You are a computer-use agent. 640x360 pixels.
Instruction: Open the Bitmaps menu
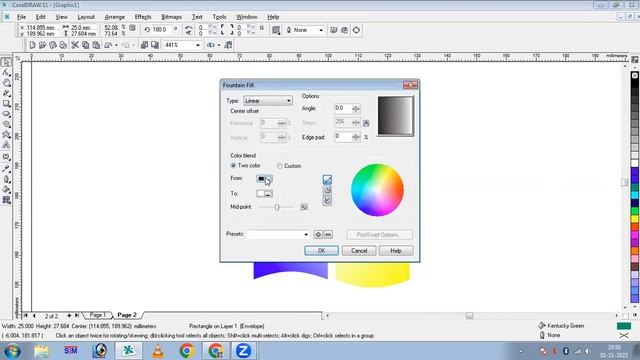[x=171, y=17]
